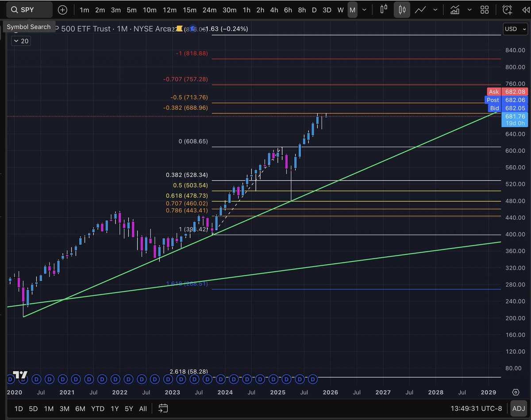Select the 2h interval
Viewport: 531px width, 420px height.
point(260,10)
